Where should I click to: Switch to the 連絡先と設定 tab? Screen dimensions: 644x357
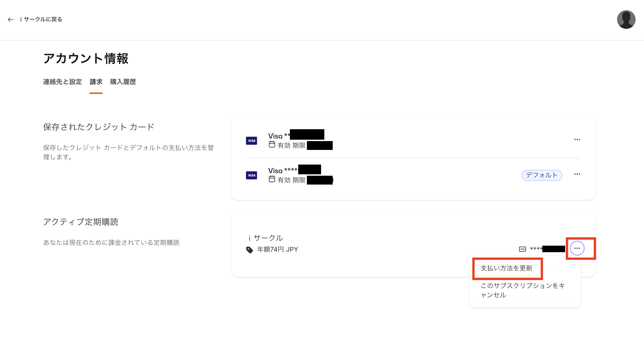click(x=62, y=82)
